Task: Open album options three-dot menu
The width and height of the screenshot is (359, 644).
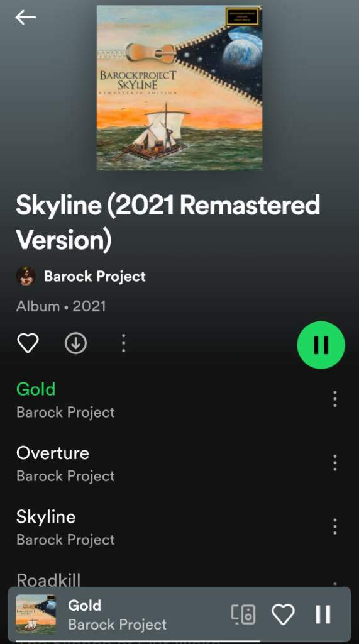Action: (x=124, y=343)
